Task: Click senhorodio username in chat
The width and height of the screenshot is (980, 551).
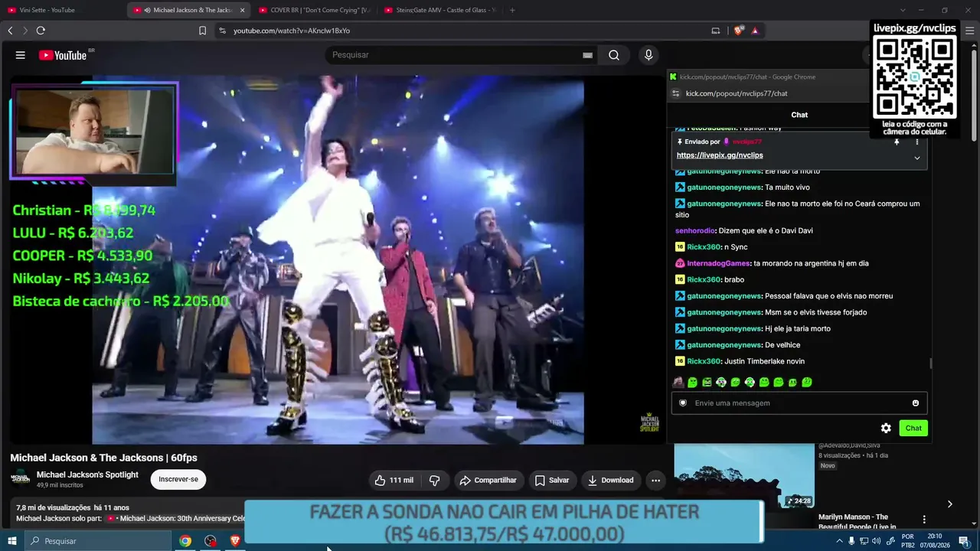Action: pyautogui.click(x=695, y=230)
